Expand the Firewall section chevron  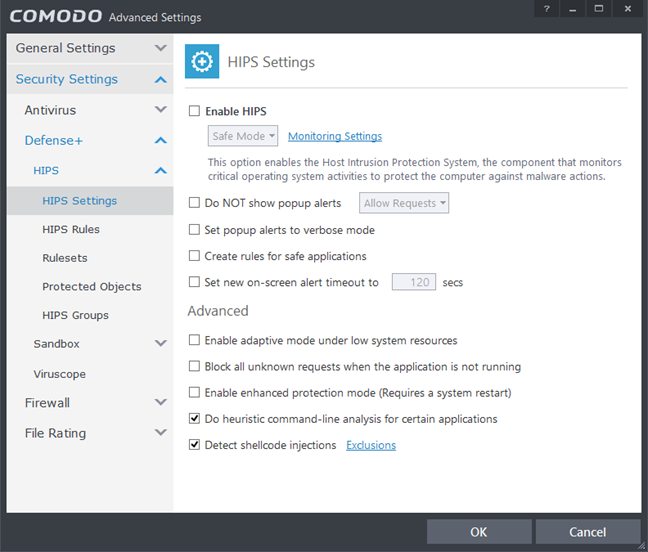click(x=161, y=402)
